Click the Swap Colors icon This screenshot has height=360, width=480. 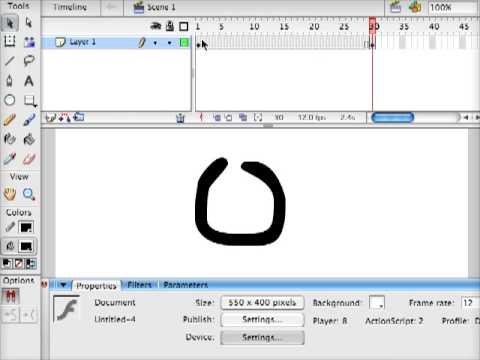click(x=31, y=264)
